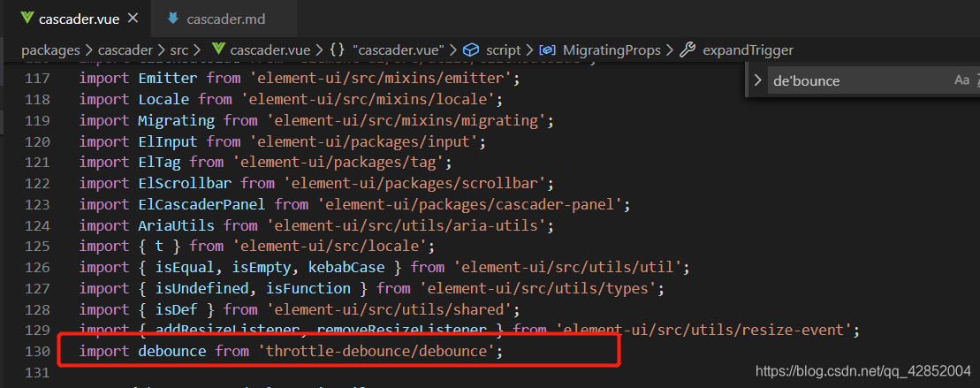Select 'src' breadcrumb segment
The width and height of the screenshot is (980, 388).
pyautogui.click(x=179, y=50)
